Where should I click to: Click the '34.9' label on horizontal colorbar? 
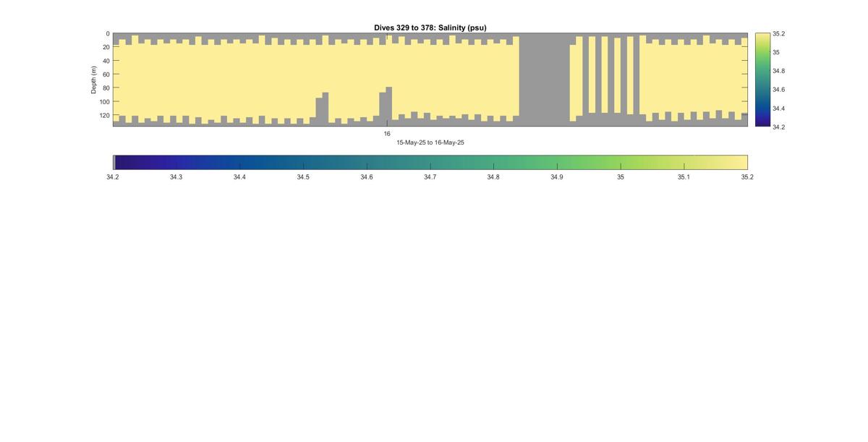(x=557, y=177)
